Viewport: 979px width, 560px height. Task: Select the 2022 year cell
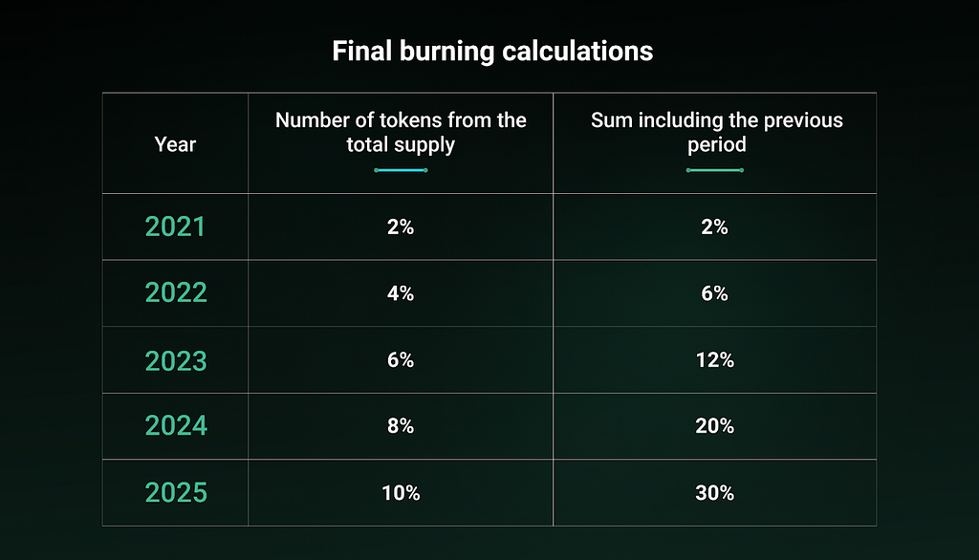pos(176,292)
